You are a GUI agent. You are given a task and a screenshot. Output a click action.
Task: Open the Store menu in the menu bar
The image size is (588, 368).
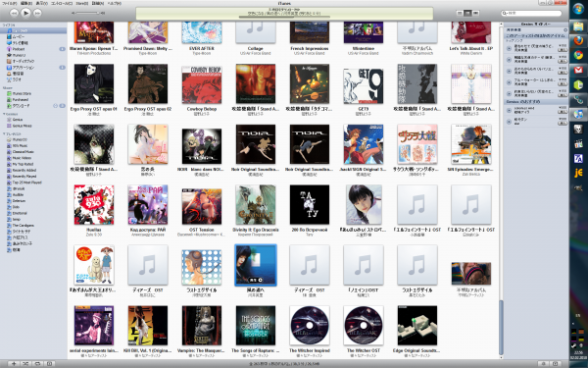tap(81, 3)
